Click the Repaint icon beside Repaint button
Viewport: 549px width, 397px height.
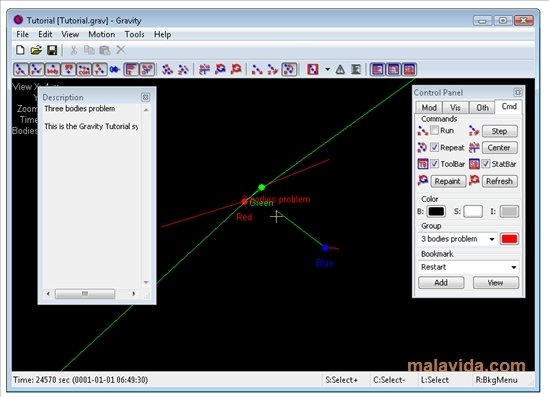point(423,181)
